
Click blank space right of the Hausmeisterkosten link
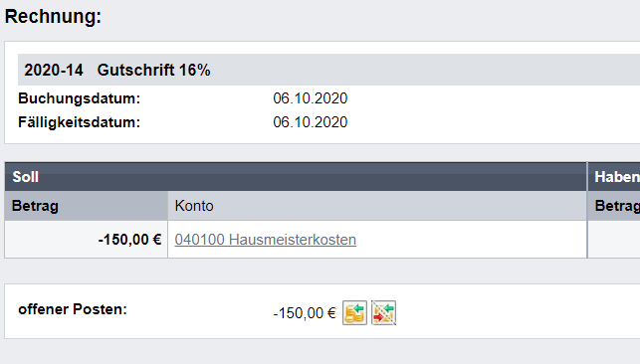coord(470,240)
